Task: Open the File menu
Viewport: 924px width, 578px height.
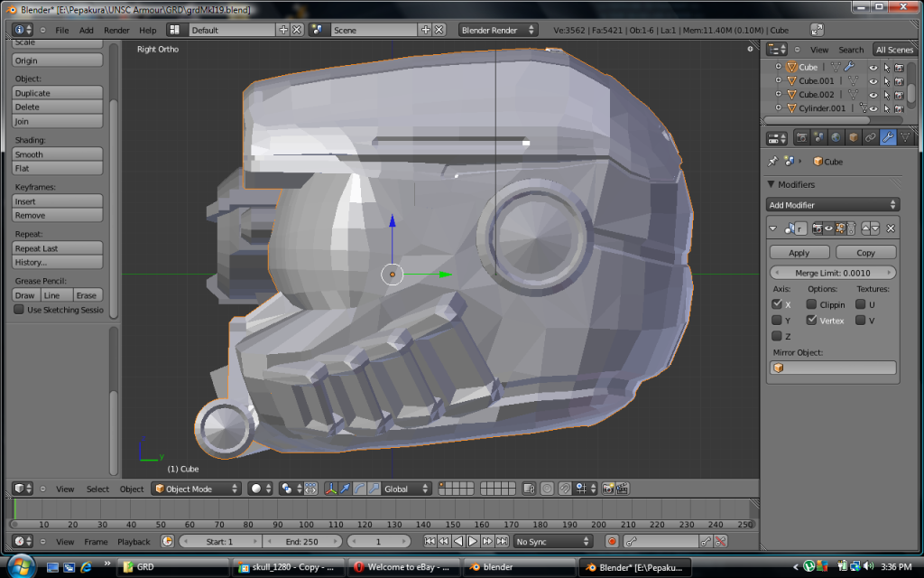Action: click(62, 30)
